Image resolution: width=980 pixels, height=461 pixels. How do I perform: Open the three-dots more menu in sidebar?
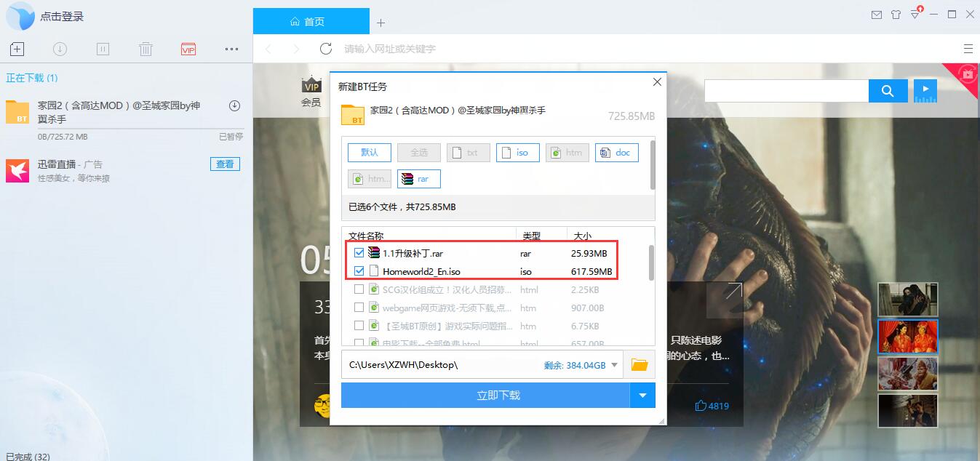pos(231,49)
